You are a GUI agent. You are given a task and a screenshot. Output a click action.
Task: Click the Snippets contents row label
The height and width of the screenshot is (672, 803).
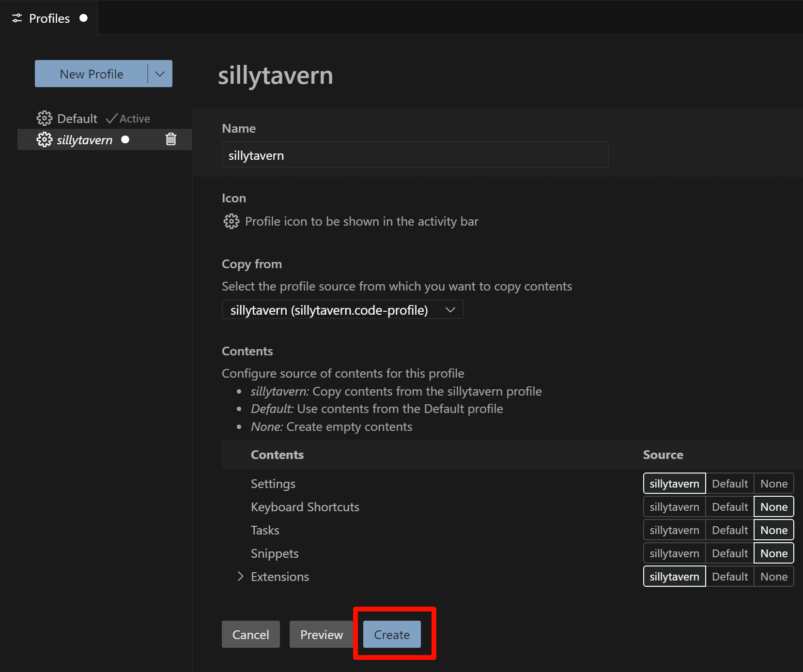pyautogui.click(x=274, y=553)
